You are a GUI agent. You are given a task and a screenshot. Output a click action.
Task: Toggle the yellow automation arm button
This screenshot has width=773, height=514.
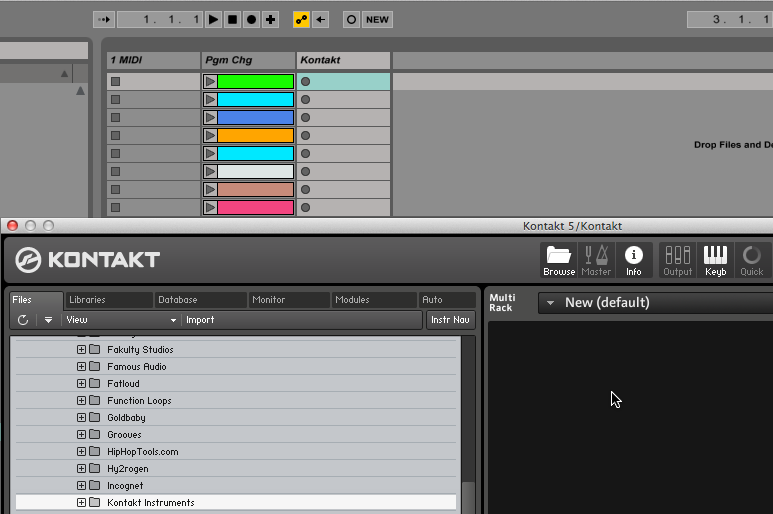(x=301, y=20)
